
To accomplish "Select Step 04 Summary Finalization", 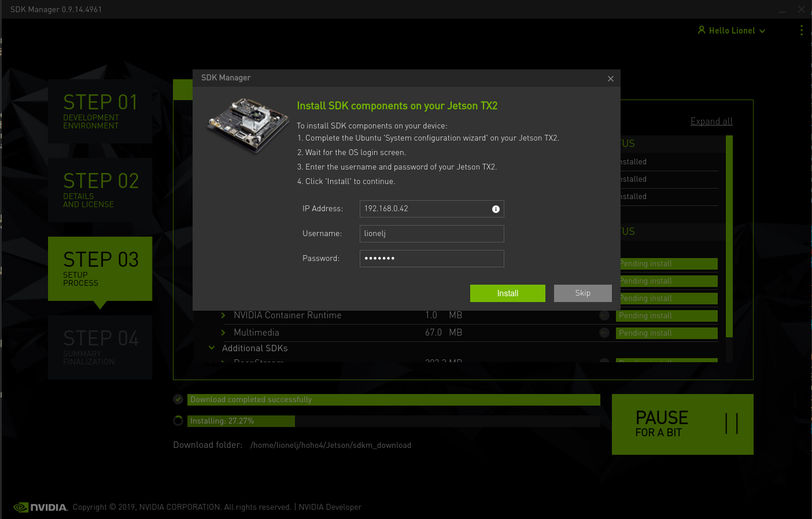I will click(x=100, y=347).
